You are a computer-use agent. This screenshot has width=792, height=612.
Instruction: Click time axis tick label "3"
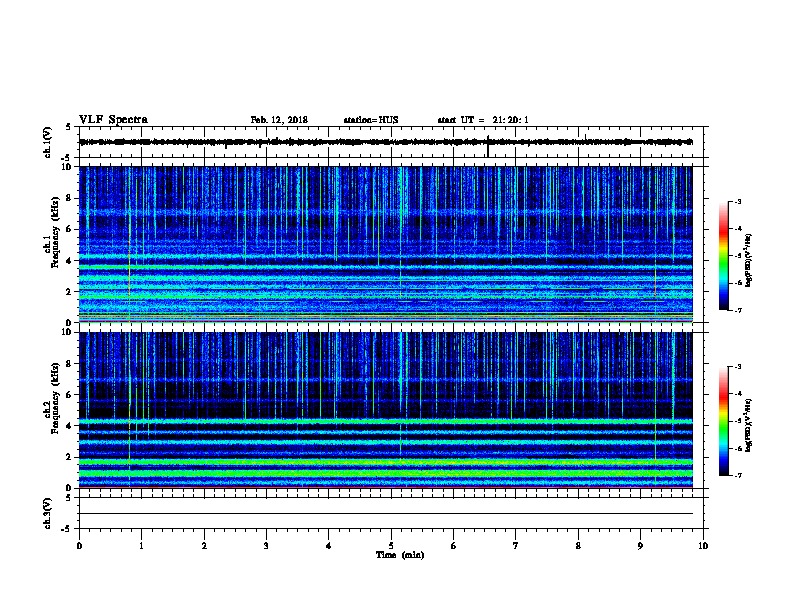pyautogui.click(x=266, y=546)
